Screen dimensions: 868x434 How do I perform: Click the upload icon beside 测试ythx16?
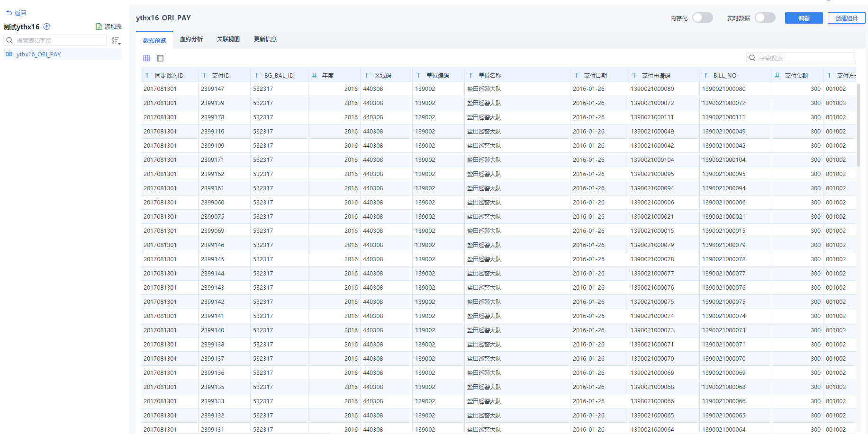tap(46, 27)
